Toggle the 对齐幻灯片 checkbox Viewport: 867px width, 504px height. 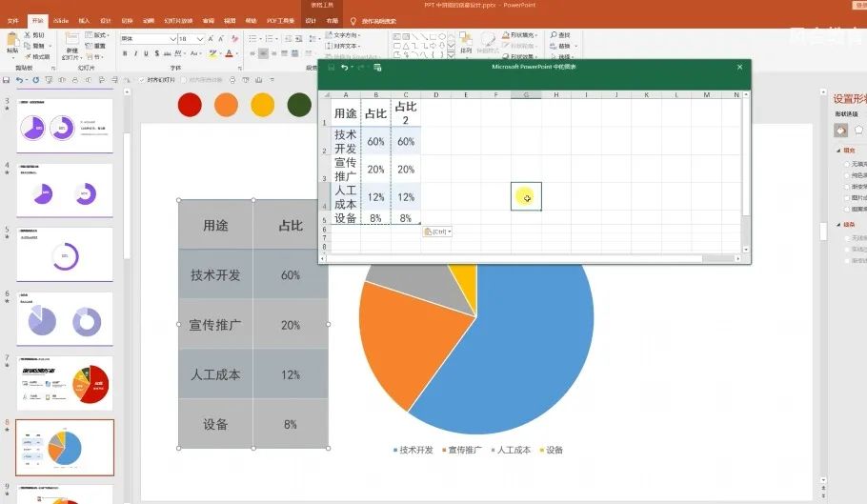(x=142, y=80)
